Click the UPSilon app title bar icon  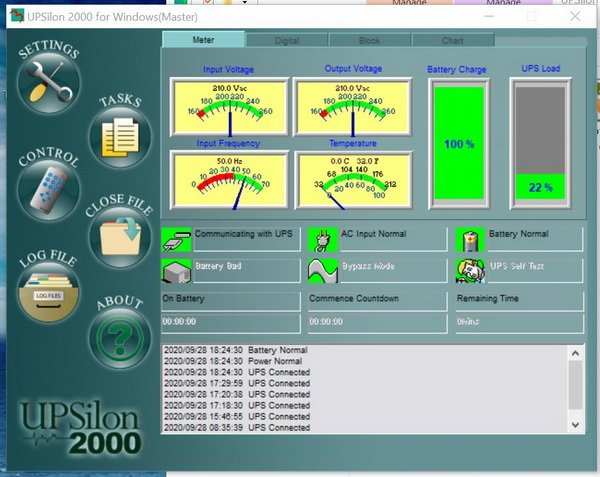[x=16, y=16]
